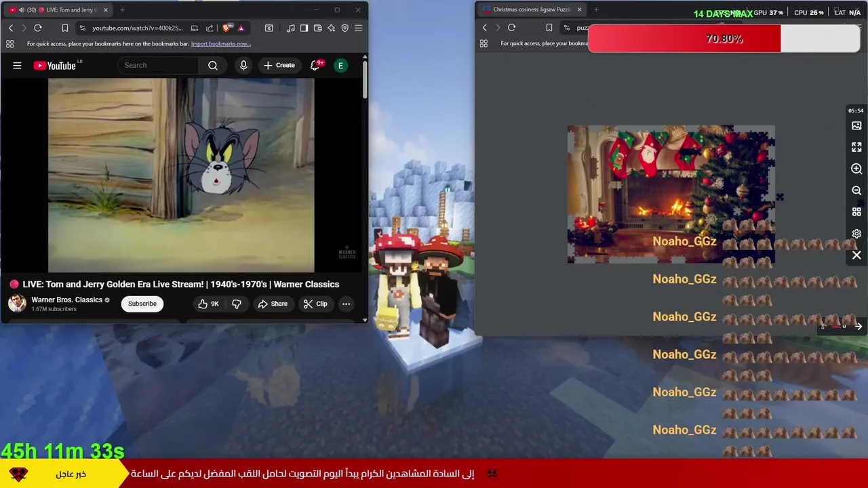Show the puzzle preview image
868x488 pixels.
856,125
